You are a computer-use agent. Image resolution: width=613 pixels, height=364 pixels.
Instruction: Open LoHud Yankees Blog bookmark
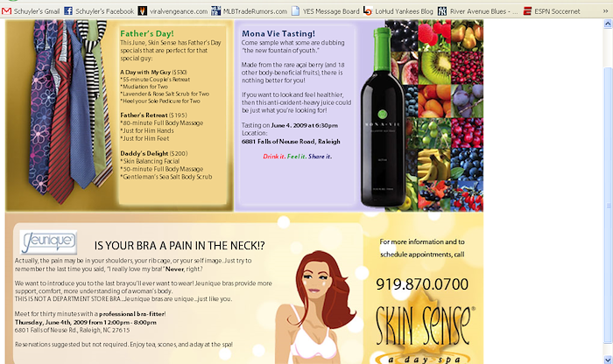pos(404,11)
